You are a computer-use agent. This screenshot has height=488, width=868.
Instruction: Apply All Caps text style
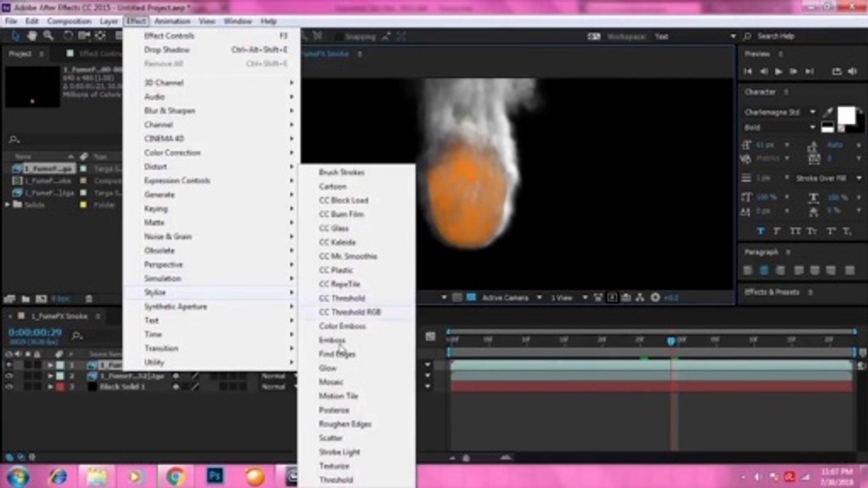[795, 231]
